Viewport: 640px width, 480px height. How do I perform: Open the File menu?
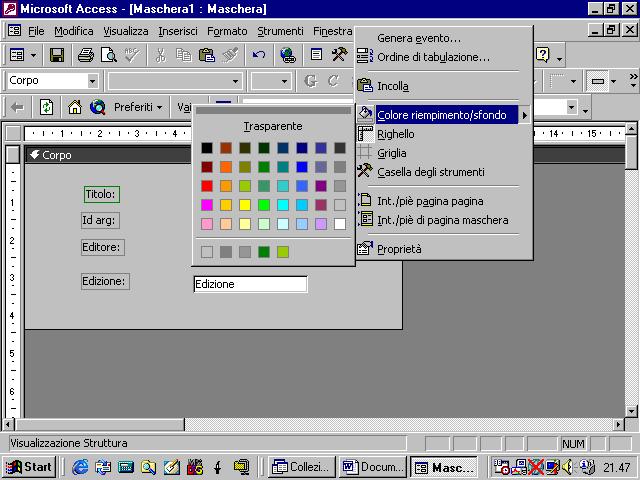(x=36, y=31)
